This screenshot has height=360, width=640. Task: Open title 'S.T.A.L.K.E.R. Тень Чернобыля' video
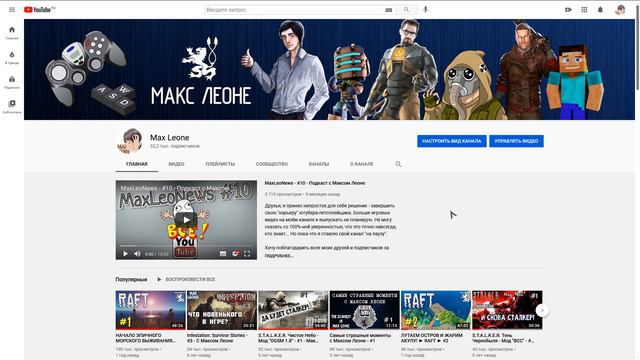(x=503, y=338)
